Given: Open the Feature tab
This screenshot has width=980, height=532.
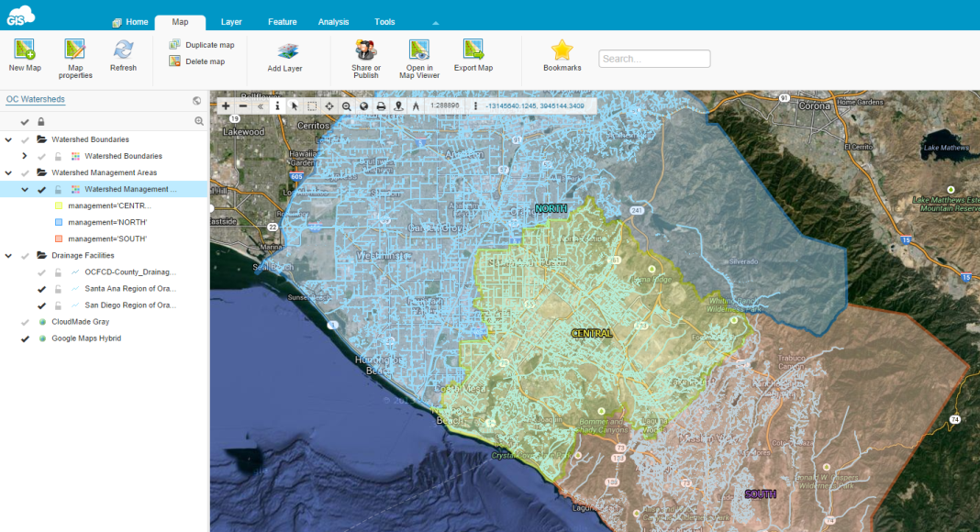Looking at the screenshot, I should 283,22.
